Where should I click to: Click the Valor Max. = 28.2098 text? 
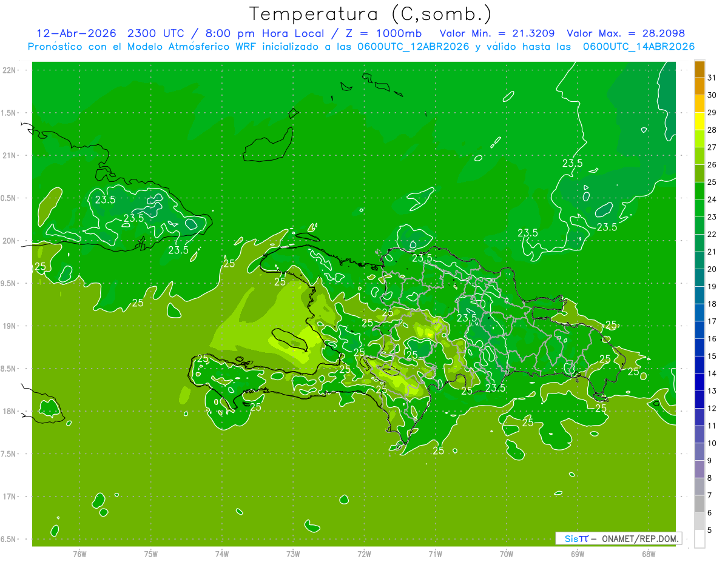point(626,33)
